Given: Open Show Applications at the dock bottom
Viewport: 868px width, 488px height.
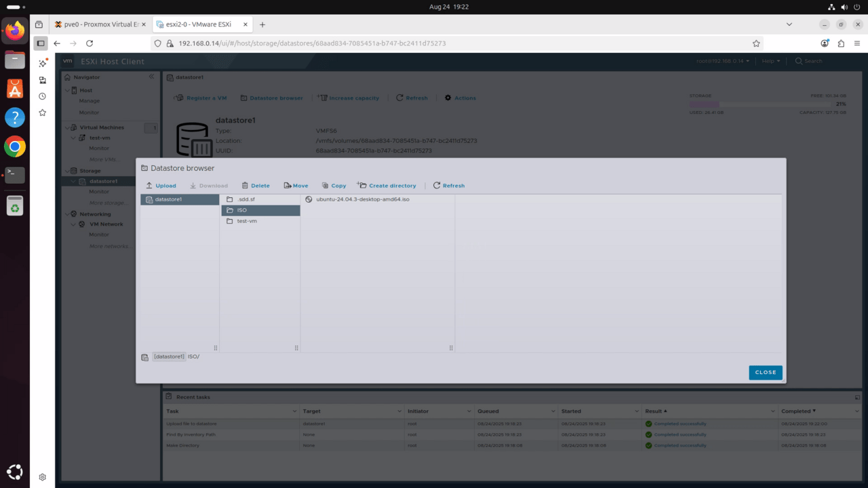Looking at the screenshot, I should point(15,472).
